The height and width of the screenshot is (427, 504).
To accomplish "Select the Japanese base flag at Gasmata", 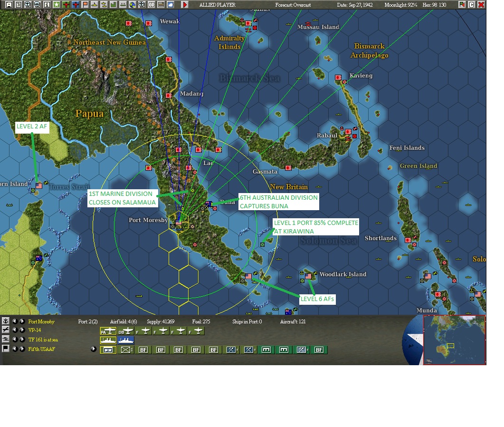I will click(x=288, y=168).
